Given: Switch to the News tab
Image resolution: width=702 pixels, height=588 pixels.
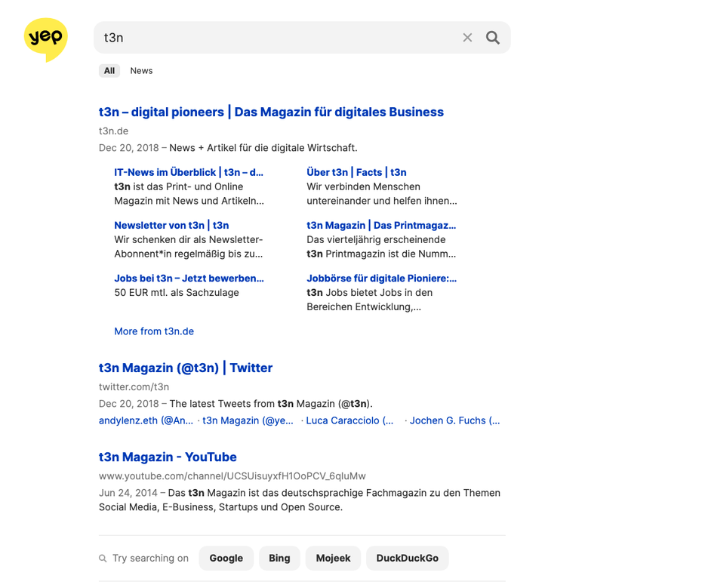Looking at the screenshot, I should 141,71.
